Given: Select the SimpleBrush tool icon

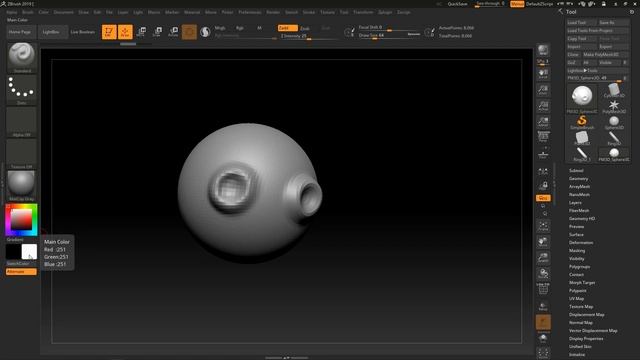Looking at the screenshot, I should pos(582,122).
